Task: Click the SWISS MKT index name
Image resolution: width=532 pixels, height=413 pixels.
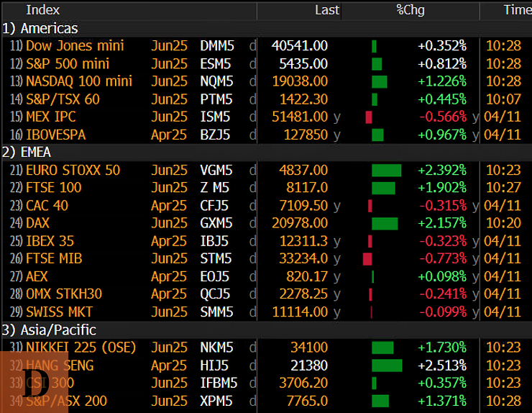Action: [60, 312]
